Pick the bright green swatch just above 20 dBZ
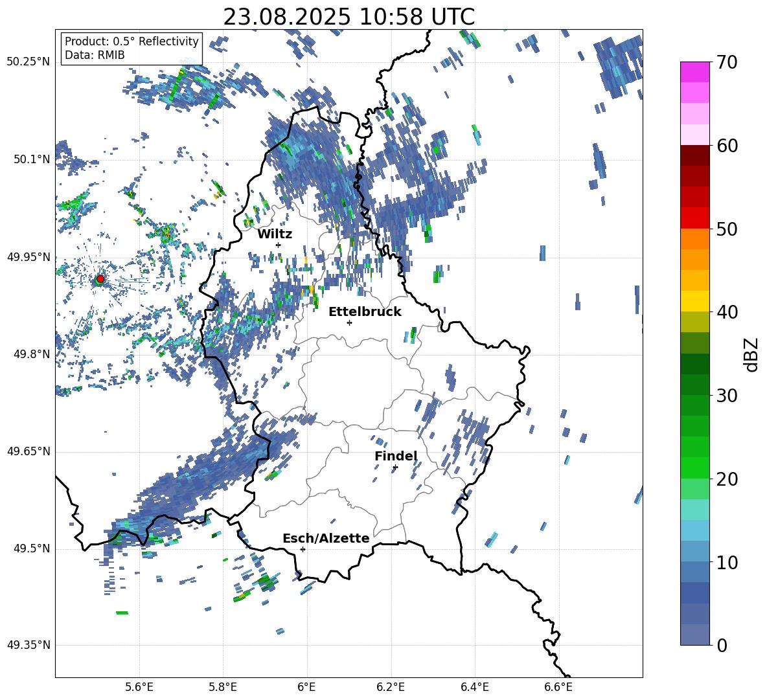Viewport: 767px width, 700px height. click(694, 468)
